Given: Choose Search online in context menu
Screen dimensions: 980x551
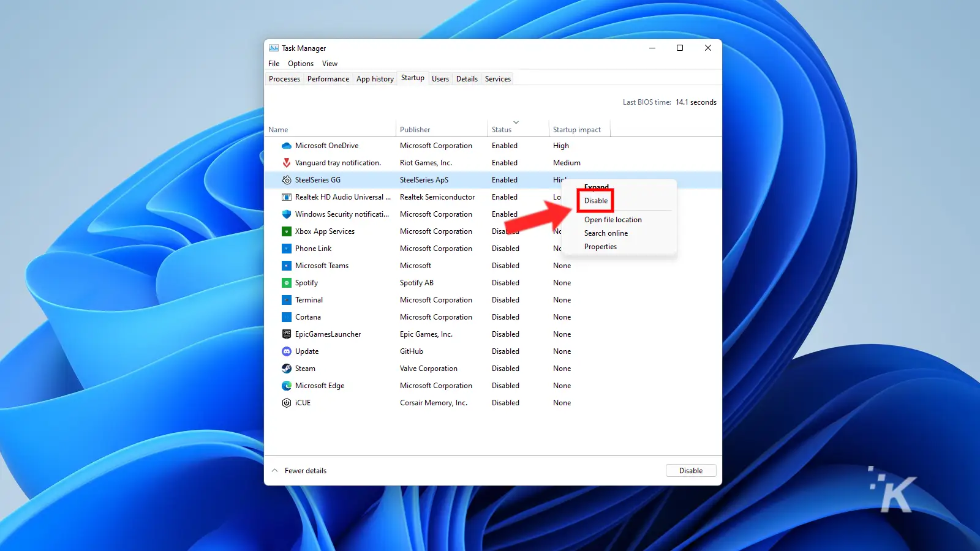Looking at the screenshot, I should tap(606, 233).
